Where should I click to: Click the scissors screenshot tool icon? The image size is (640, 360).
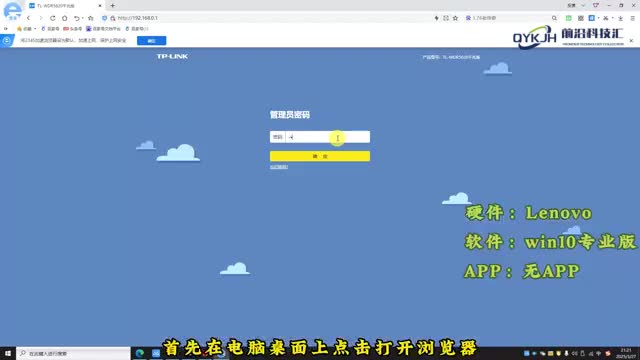606,18
